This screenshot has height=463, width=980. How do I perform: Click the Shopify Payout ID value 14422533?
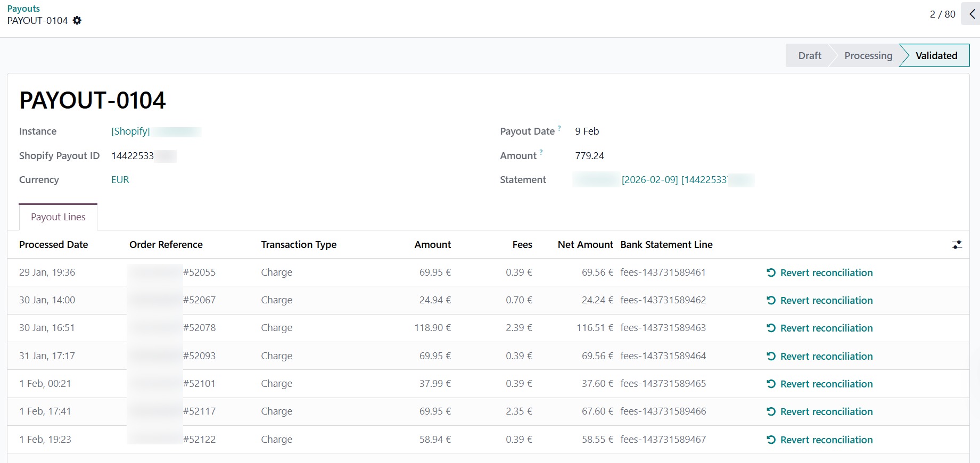[133, 155]
